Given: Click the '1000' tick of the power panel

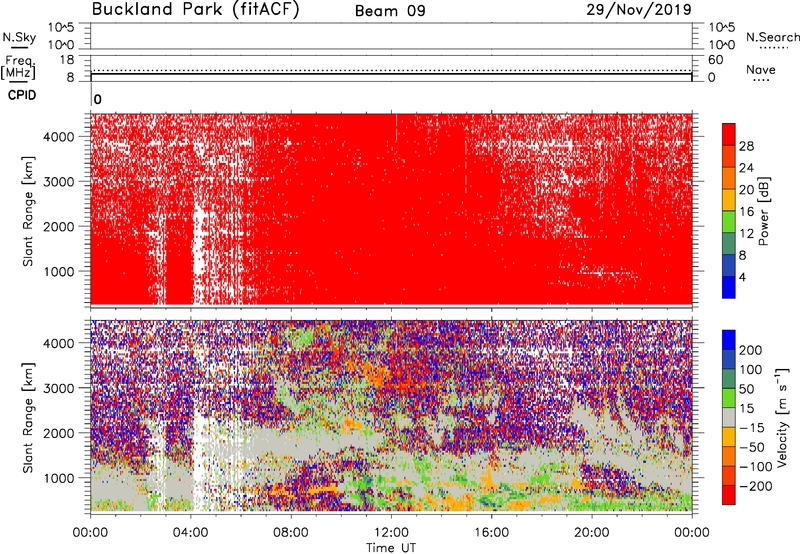Looking at the screenshot, I should (58, 271).
